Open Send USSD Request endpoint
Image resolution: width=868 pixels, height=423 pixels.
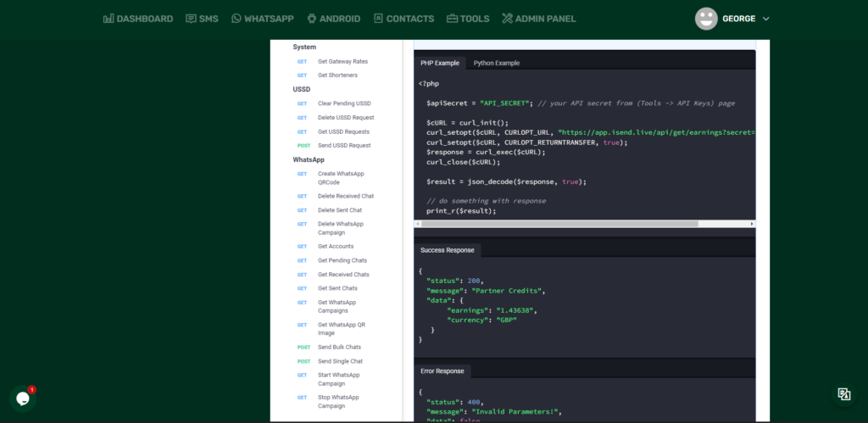click(344, 146)
